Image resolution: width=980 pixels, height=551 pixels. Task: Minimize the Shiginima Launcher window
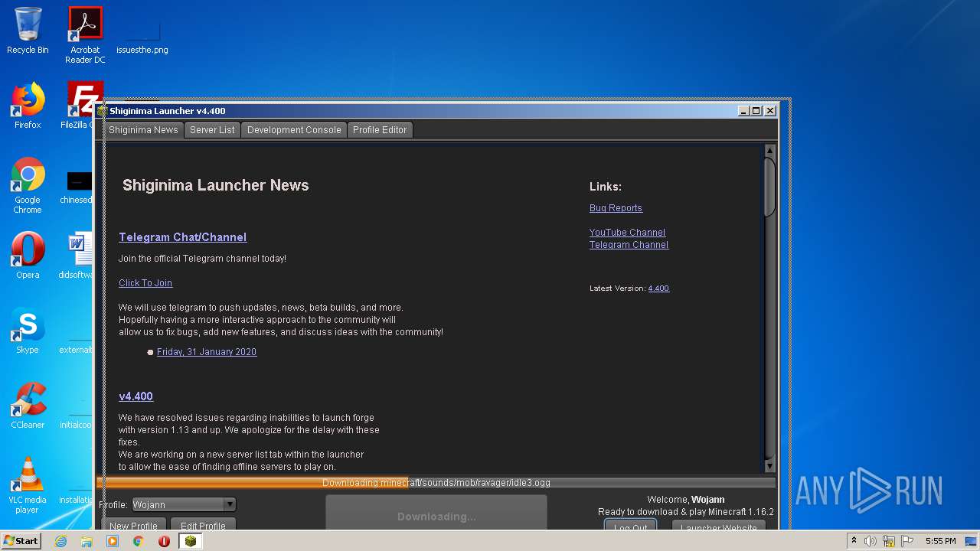click(x=743, y=111)
